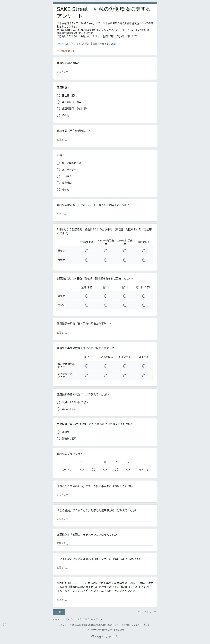Select 一般蔵人 role option
The height and width of the screenshot is (644, 210).
pos(58,176)
